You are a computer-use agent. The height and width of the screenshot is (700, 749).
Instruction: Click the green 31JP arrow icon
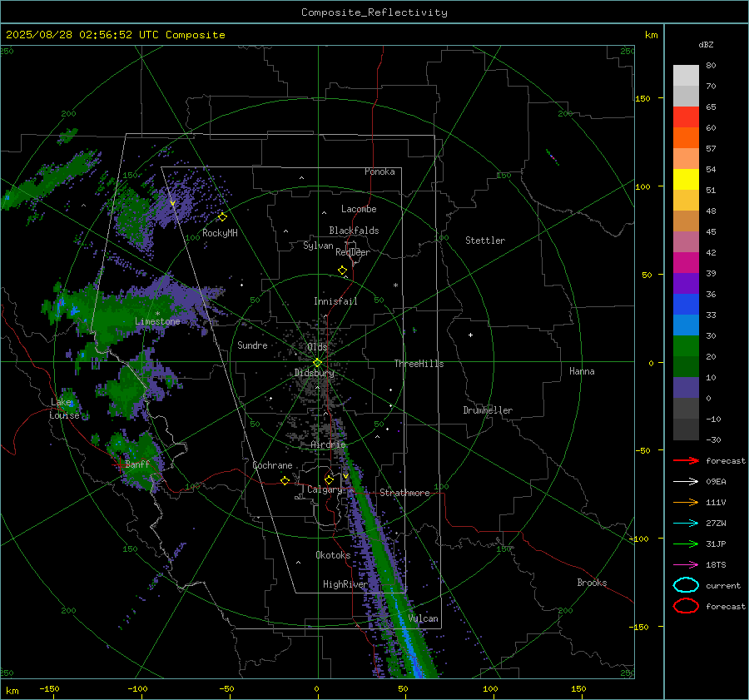pos(686,544)
